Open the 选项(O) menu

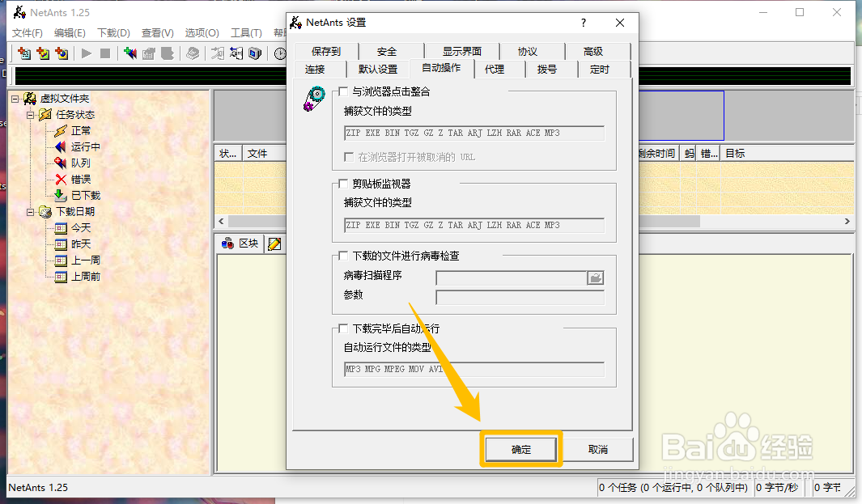[x=202, y=33]
